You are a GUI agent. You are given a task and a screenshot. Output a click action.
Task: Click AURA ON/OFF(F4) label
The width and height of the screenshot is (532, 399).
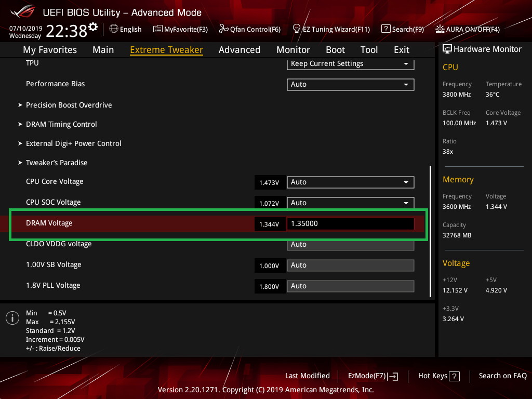point(473,30)
